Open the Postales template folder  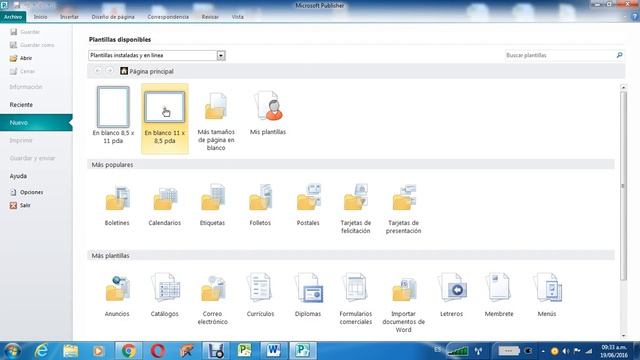[x=308, y=204]
